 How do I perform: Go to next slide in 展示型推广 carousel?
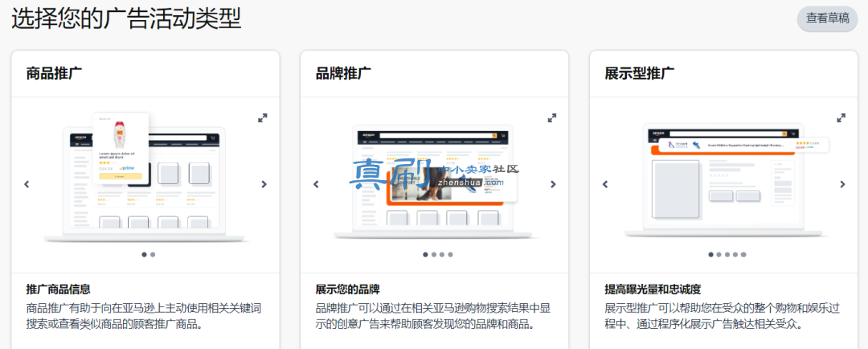[x=842, y=184]
